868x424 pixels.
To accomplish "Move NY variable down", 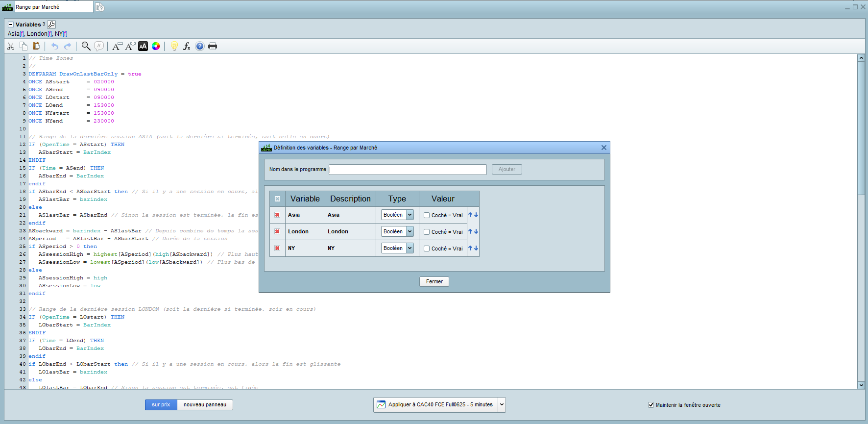I will click(476, 248).
